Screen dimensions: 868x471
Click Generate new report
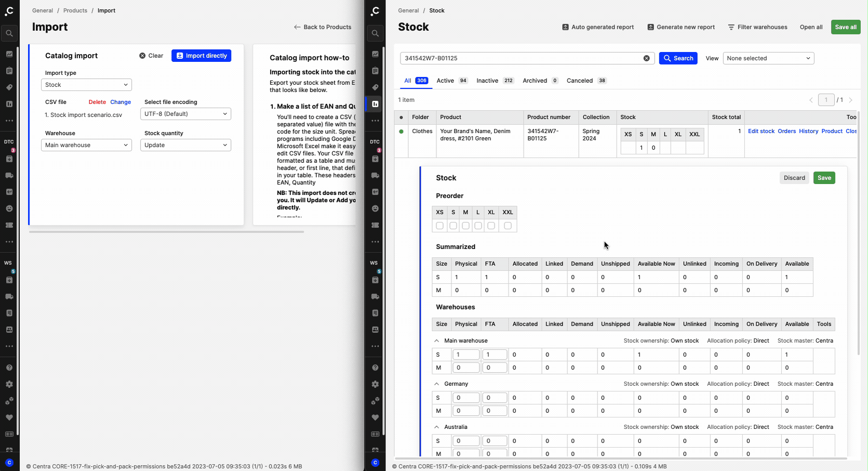pyautogui.click(x=681, y=27)
